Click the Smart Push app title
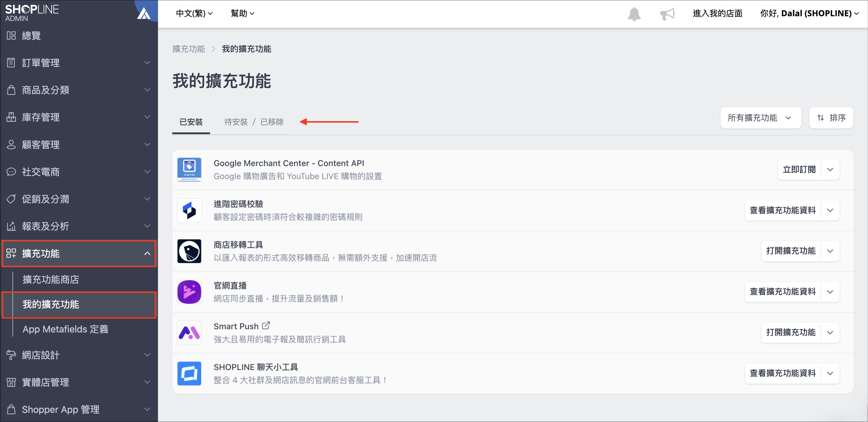Screen dimensions: 868x422 pyautogui.click(x=236, y=327)
